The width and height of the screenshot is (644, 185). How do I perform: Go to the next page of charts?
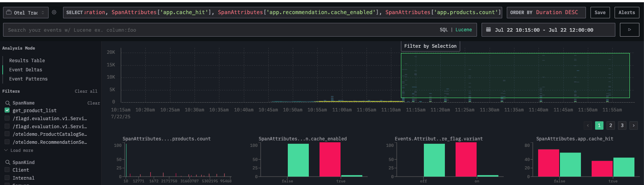pyautogui.click(x=634, y=125)
